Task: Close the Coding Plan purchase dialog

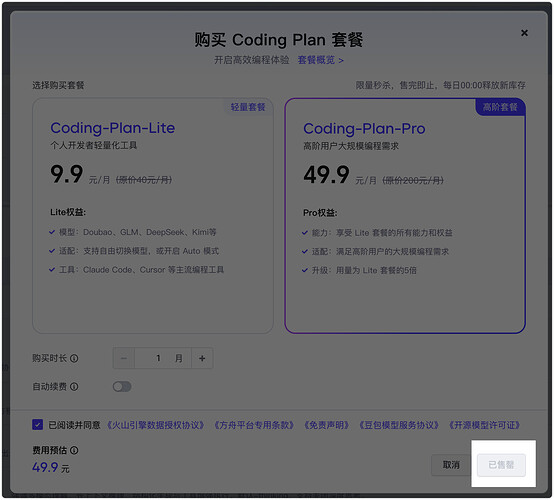Action: 524,33
